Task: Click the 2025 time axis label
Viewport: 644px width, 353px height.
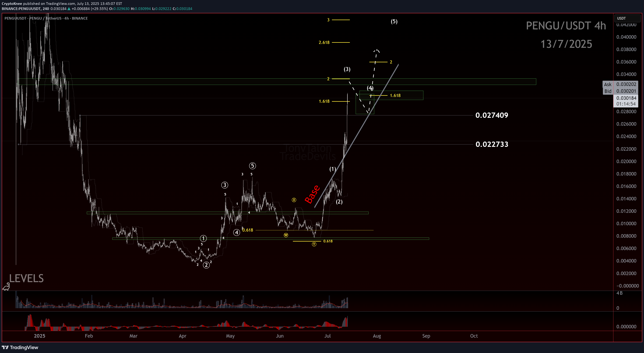Action: [x=40, y=336]
